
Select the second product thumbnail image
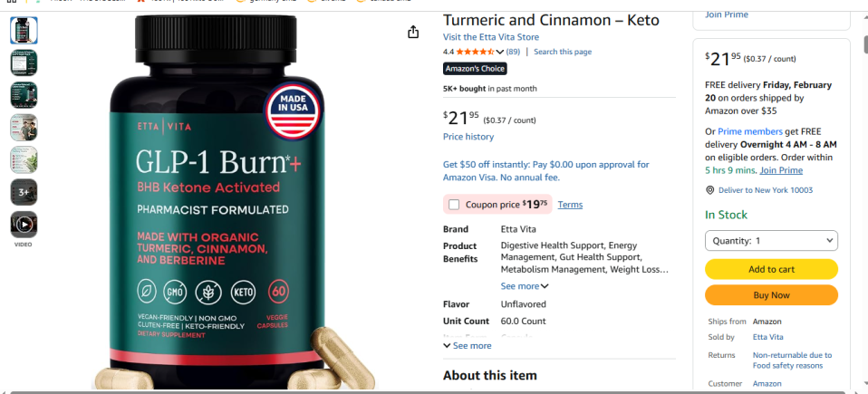24,62
